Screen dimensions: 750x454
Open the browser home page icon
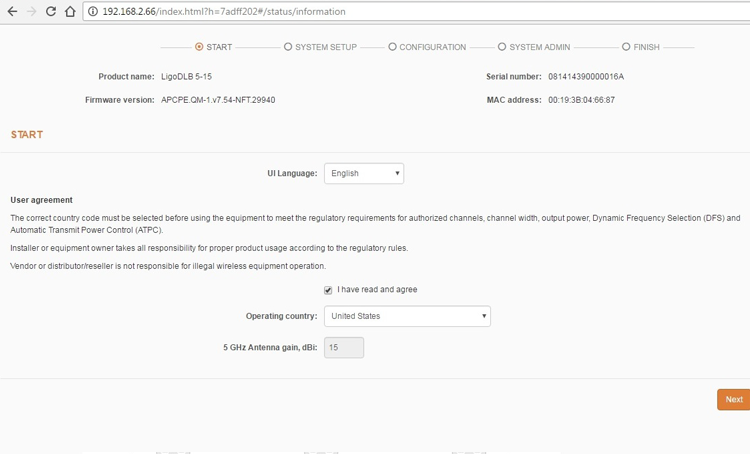click(x=70, y=11)
